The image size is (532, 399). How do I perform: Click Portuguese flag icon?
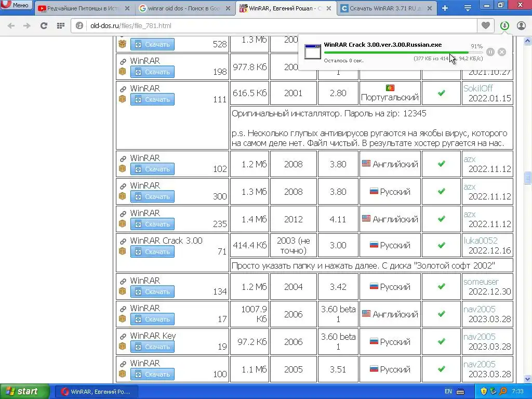pos(390,88)
